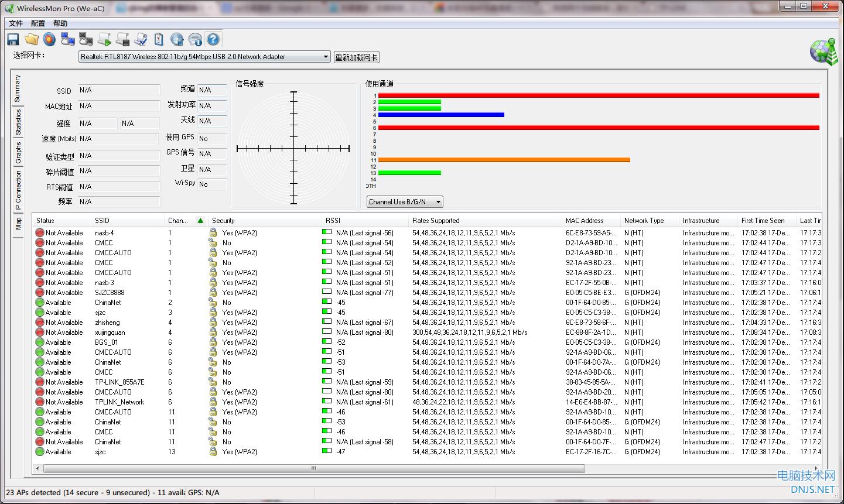The height and width of the screenshot is (504, 844).
Task: Click the target bullseye toolbar icon
Action: pyautogui.click(x=49, y=39)
